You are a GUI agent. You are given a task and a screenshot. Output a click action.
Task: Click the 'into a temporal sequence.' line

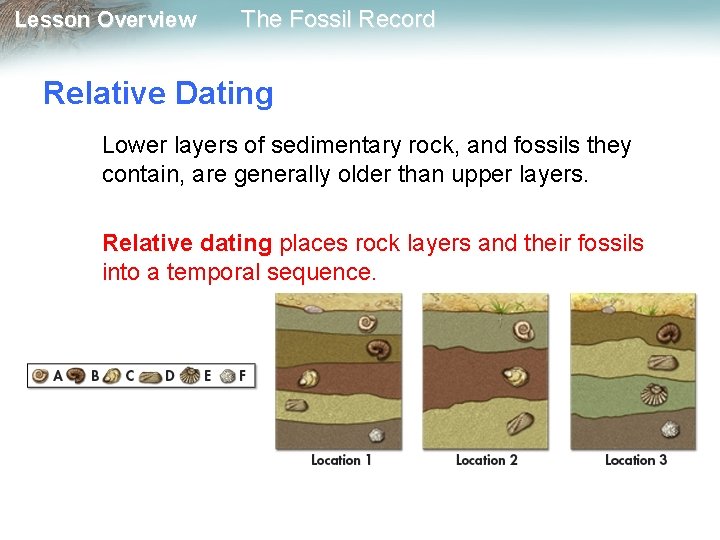239,272
